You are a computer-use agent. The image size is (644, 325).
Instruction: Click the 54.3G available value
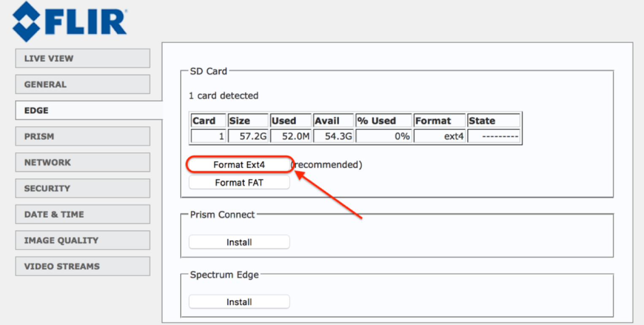tap(333, 136)
